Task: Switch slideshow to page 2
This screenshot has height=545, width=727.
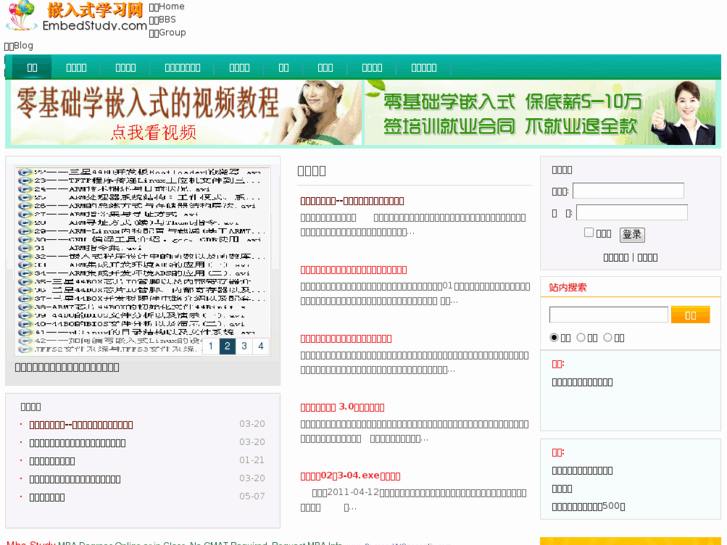Action: click(x=227, y=346)
